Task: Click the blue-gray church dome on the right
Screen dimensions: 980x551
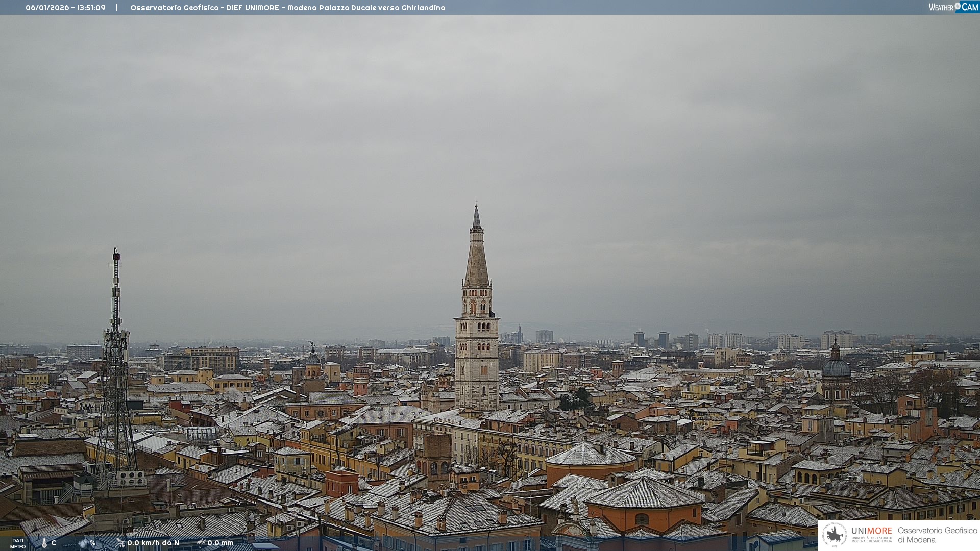Action: click(836, 367)
